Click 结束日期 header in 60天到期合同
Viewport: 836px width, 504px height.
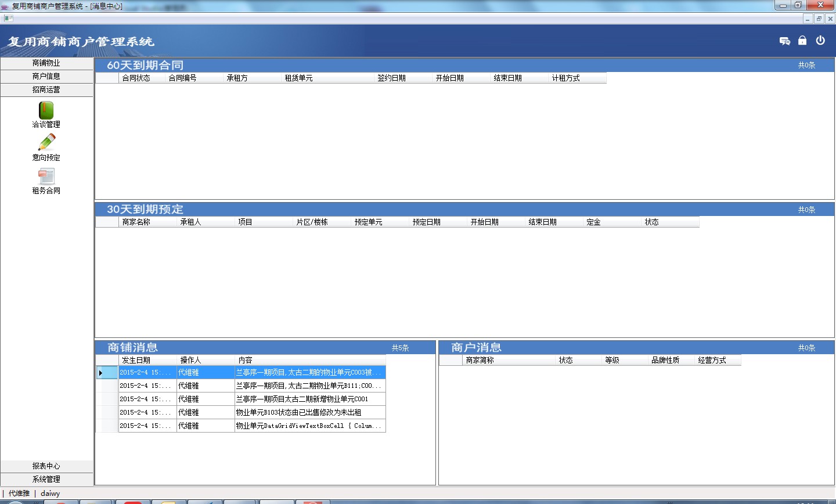click(x=520, y=78)
